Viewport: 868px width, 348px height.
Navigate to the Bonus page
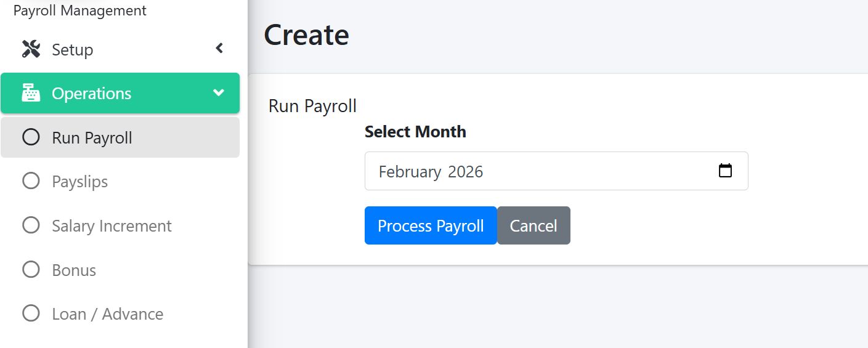pos(74,270)
